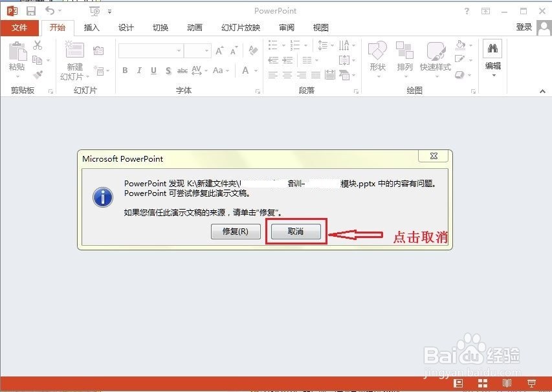Toggle italic formatting

pyautogui.click(x=139, y=70)
